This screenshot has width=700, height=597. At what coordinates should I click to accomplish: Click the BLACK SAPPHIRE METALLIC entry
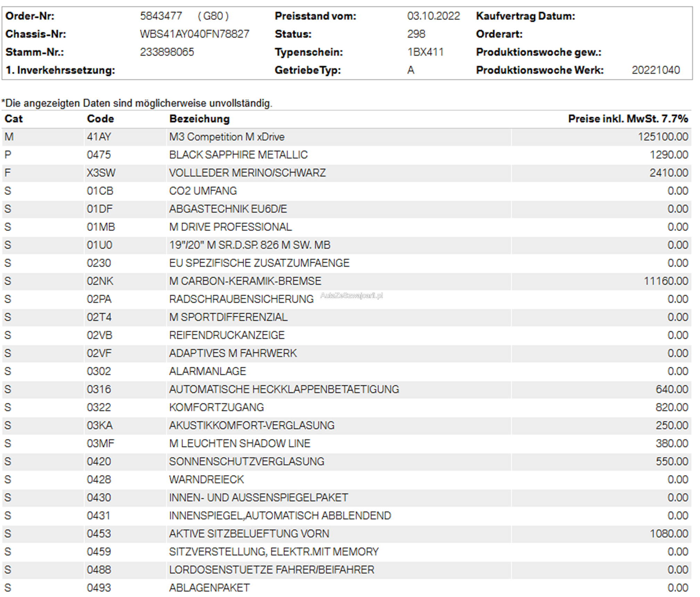click(x=238, y=155)
